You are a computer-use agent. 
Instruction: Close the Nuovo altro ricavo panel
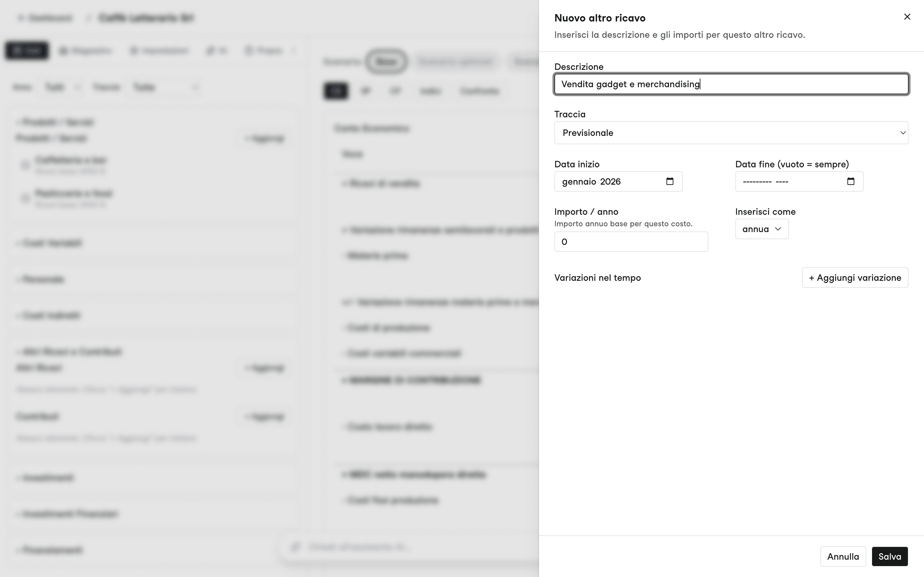[907, 17]
